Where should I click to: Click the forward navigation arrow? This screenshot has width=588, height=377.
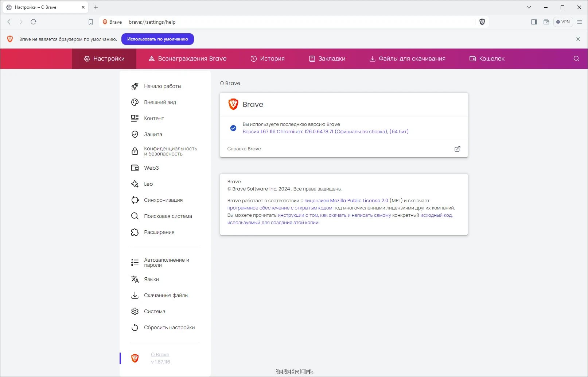point(21,22)
